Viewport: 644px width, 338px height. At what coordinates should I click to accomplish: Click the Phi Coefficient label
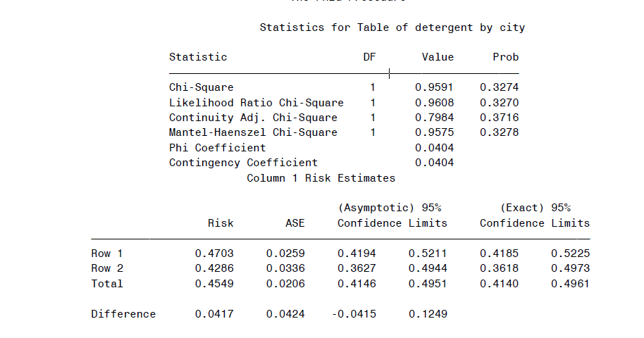click(x=217, y=148)
